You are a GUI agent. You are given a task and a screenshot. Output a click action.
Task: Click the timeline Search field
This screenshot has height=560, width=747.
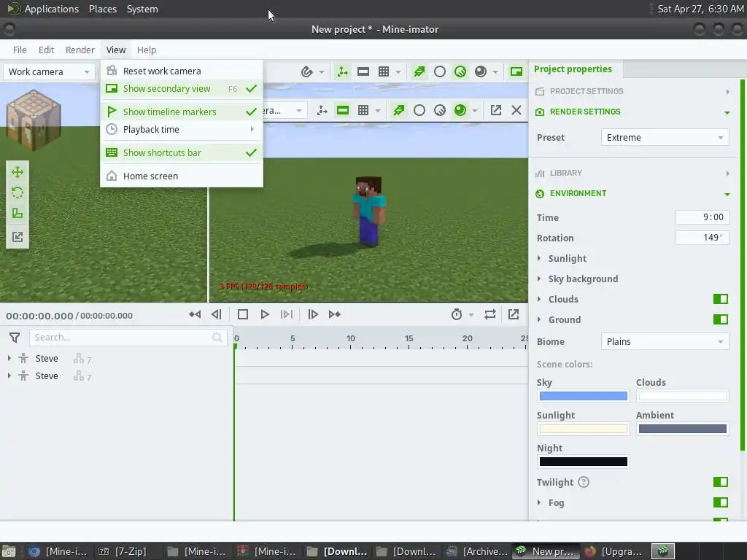128,338
